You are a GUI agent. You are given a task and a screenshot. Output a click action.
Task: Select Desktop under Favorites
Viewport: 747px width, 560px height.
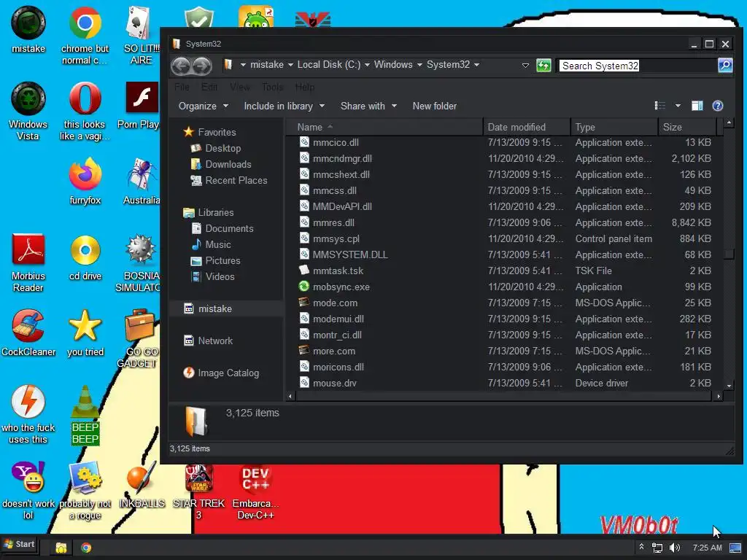pyautogui.click(x=215, y=148)
